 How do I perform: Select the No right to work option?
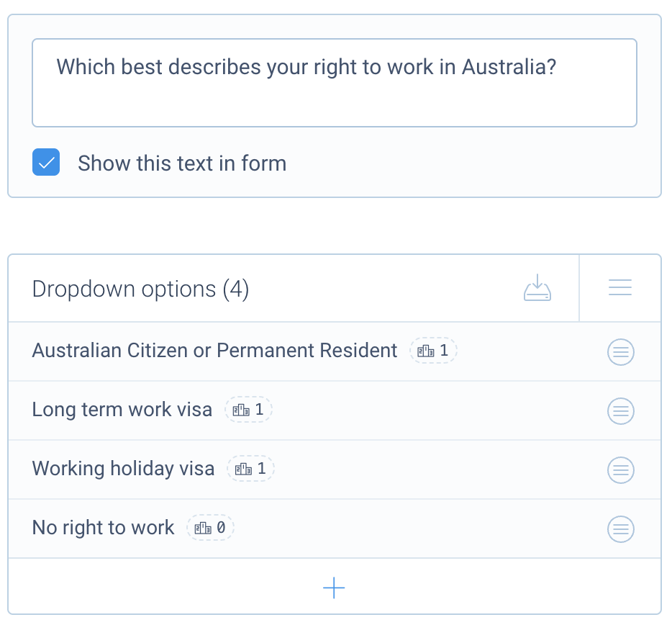pyautogui.click(x=102, y=528)
